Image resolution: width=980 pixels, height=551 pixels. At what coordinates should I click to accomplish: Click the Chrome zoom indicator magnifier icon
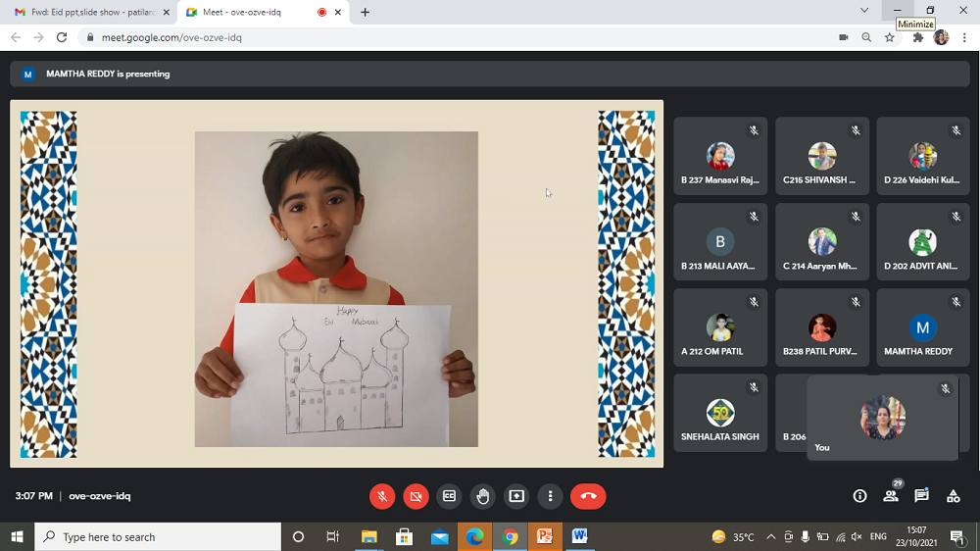coord(866,37)
